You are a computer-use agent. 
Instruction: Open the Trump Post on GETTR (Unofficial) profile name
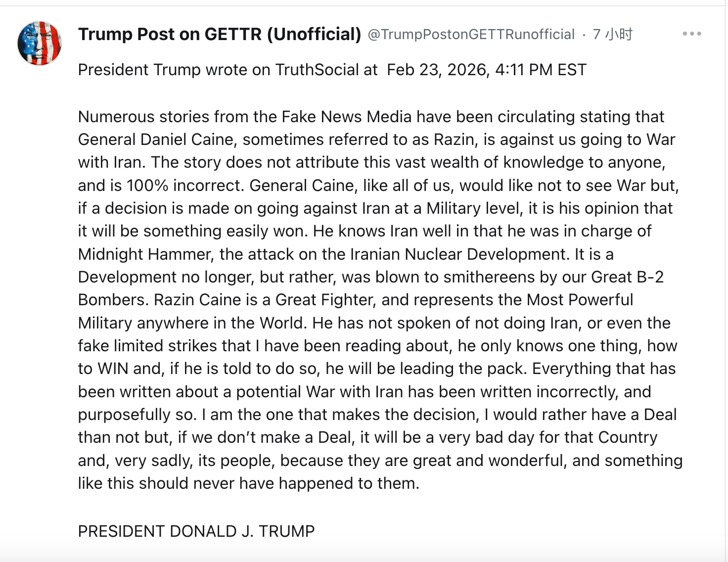pyautogui.click(x=220, y=34)
